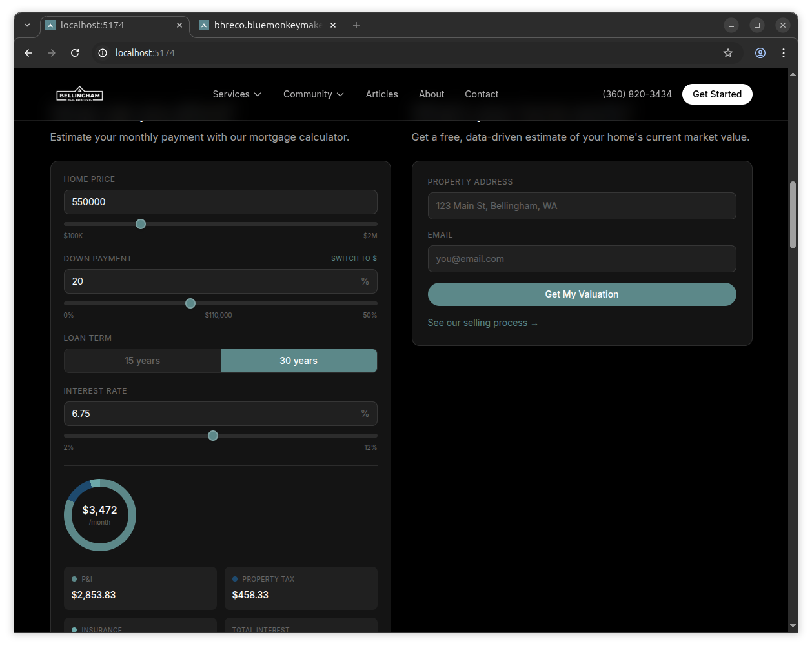Click the Get My Valuation button
Image resolution: width=812 pixels, height=648 pixels.
[x=582, y=294]
